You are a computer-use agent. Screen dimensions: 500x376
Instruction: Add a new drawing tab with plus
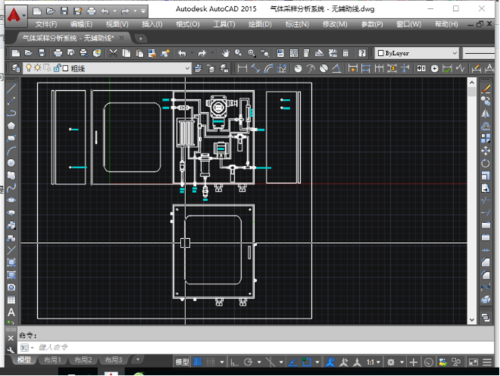click(x=140, y=39)
